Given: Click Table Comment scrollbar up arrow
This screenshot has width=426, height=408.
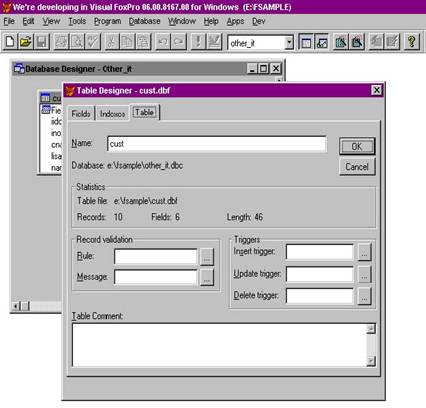Looking at the screenshot, I should tap(371, 329).
